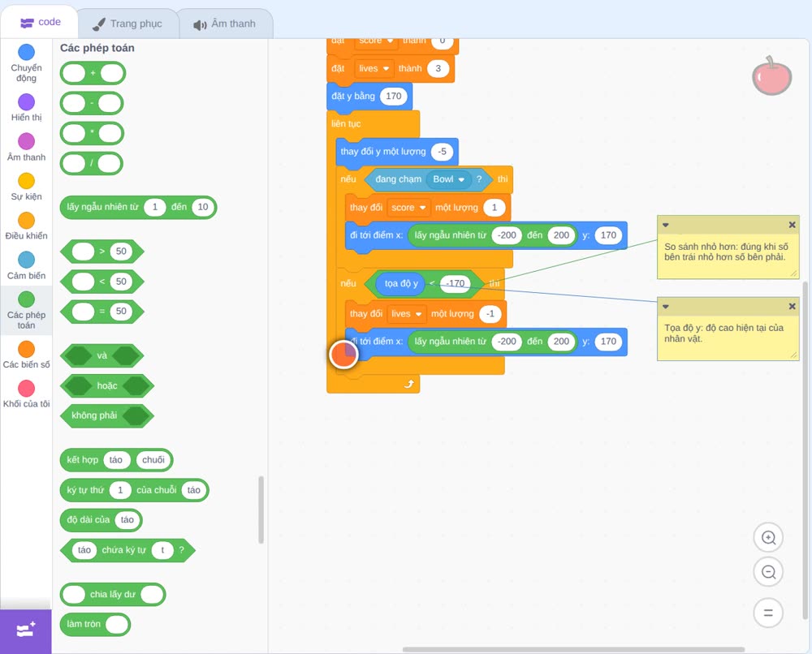Open the Khối của tôi category
812x654 pixels.
[26, 394]
